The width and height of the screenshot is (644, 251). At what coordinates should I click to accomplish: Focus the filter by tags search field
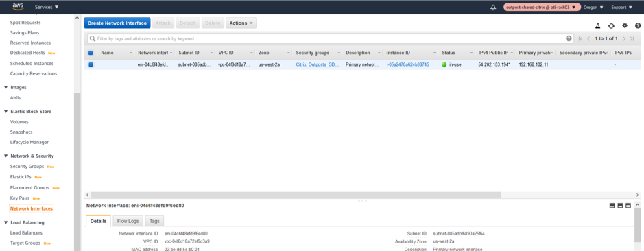pos(331,38)
